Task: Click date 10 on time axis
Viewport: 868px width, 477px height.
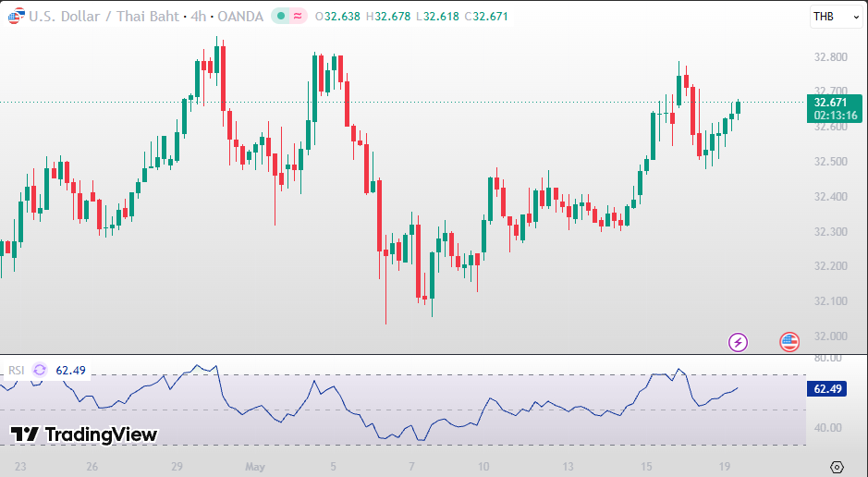Action: (x=483, y=467)
